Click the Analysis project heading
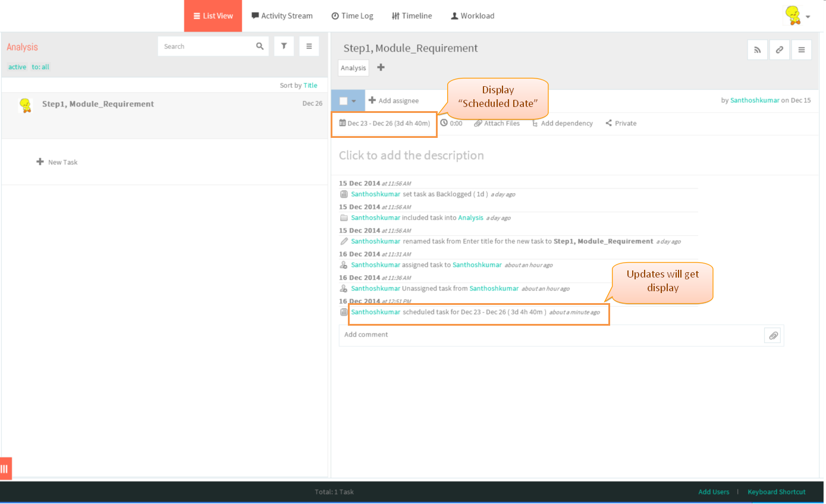 [22, 47]
